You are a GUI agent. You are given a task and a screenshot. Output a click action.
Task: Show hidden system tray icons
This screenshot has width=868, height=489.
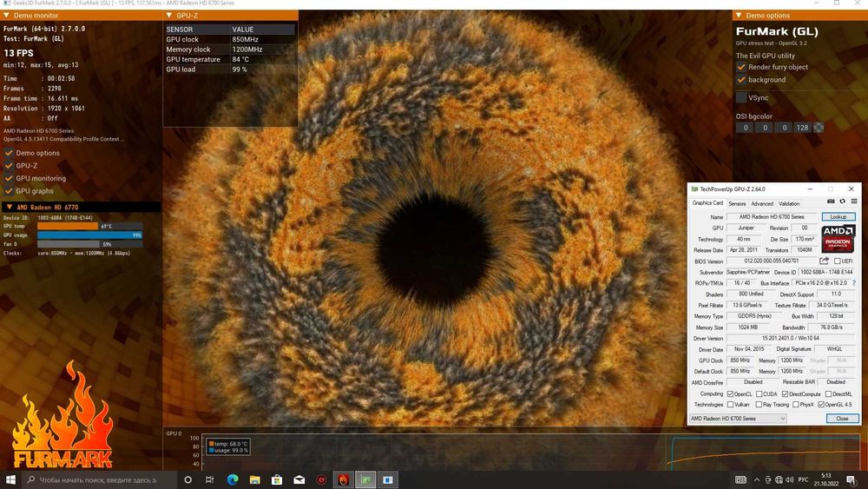757,479
